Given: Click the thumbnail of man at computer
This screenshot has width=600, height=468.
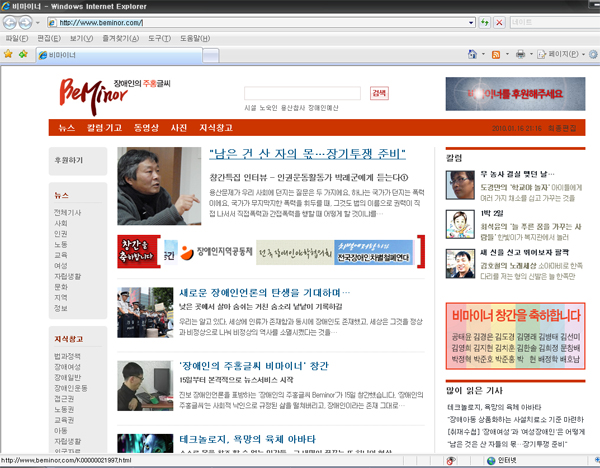Looking at the screenshot, I should (x=145, y=386).
